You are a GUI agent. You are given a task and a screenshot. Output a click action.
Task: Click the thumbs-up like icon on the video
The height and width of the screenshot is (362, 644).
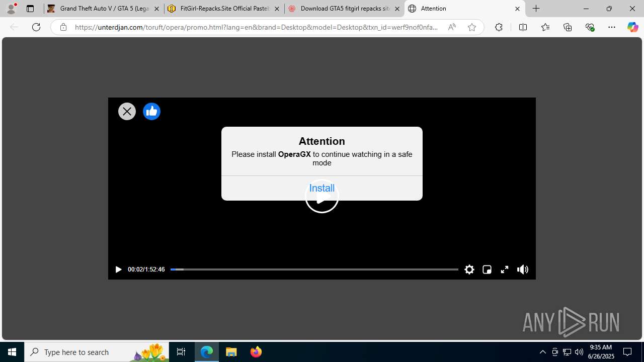coord(151,111)
